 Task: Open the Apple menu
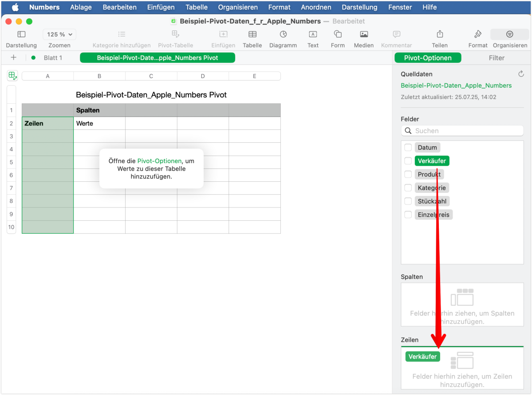15,7
